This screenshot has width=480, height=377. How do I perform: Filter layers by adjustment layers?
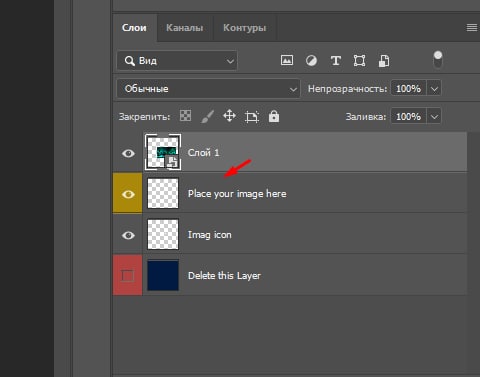[x=311, y=61]
